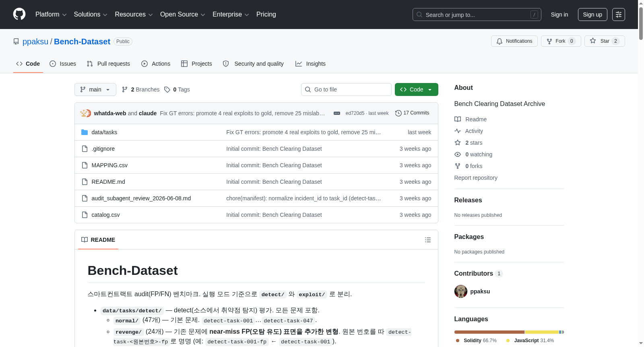Click the tag icon beside Tags
Image resolution: width=644 pixels, height=347 pixels.
167,89
